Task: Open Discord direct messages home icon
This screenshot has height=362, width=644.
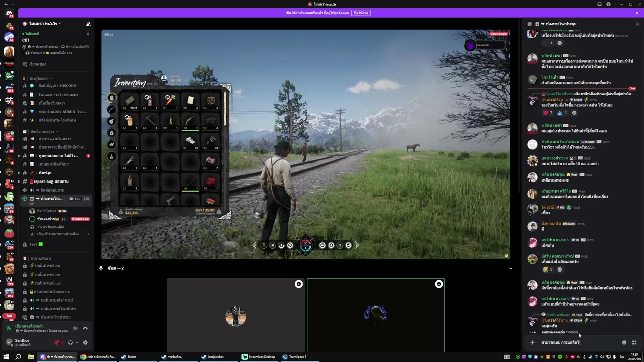Action: pos(9,13)
